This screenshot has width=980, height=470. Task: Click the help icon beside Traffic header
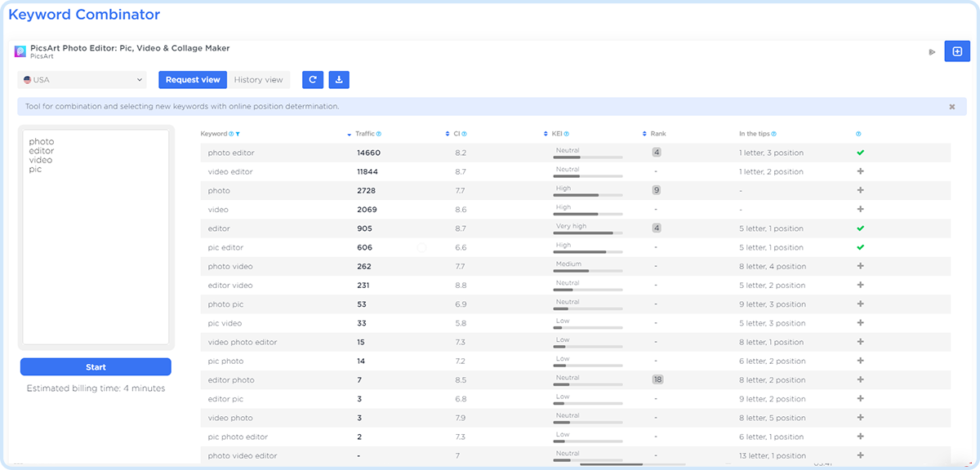coord(379,134)
